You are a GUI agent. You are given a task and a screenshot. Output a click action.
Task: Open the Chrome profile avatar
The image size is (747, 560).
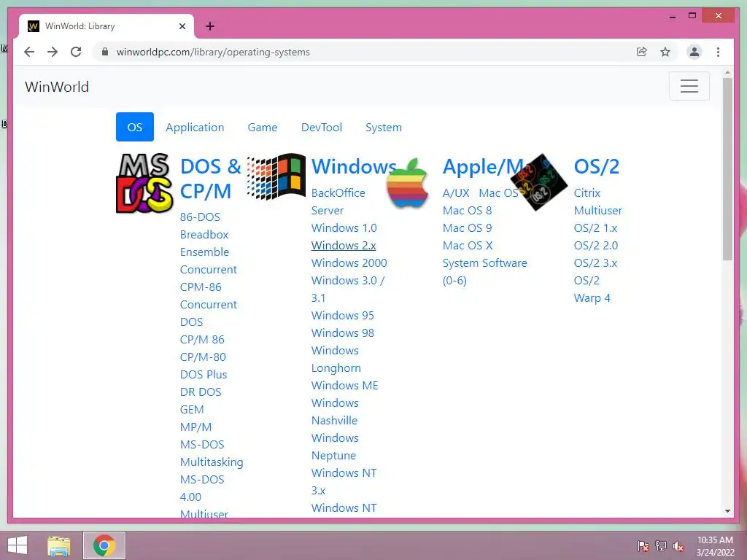point(694,52)
